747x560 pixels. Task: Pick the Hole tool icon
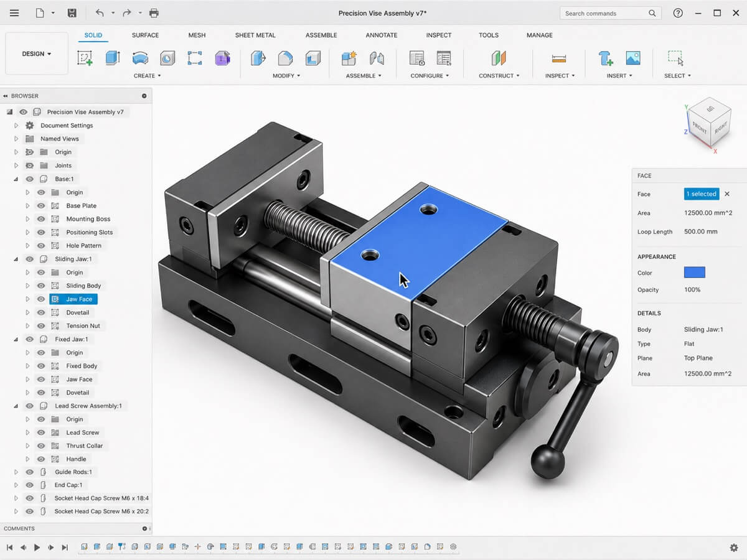[167, 58]
